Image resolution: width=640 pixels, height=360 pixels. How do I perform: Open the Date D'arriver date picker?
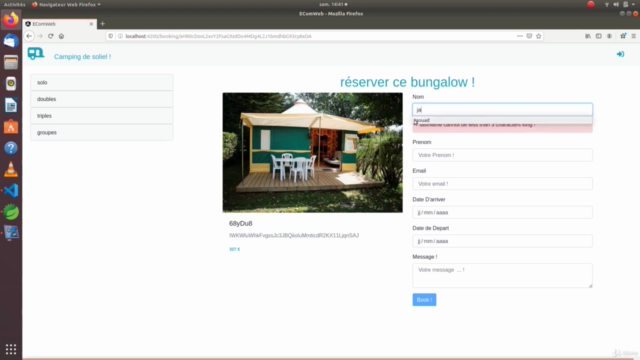click(x=502, y=212)
